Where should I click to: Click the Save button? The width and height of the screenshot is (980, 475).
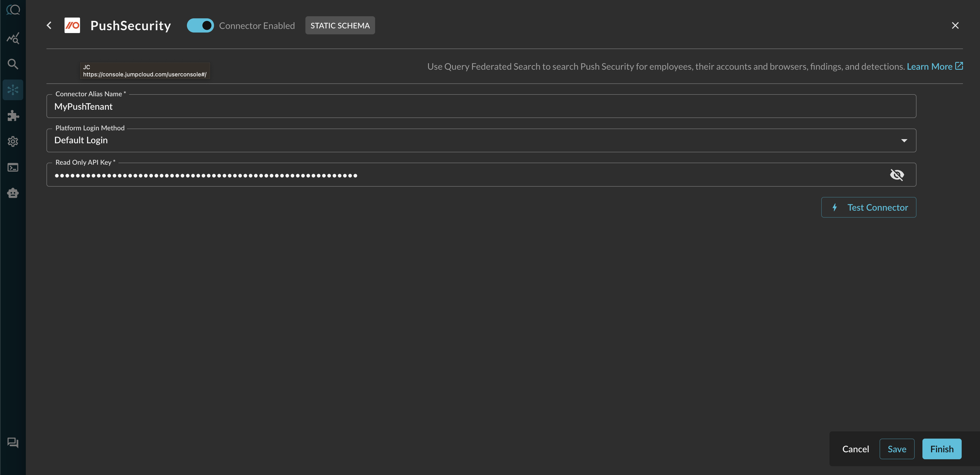[897, 449]
